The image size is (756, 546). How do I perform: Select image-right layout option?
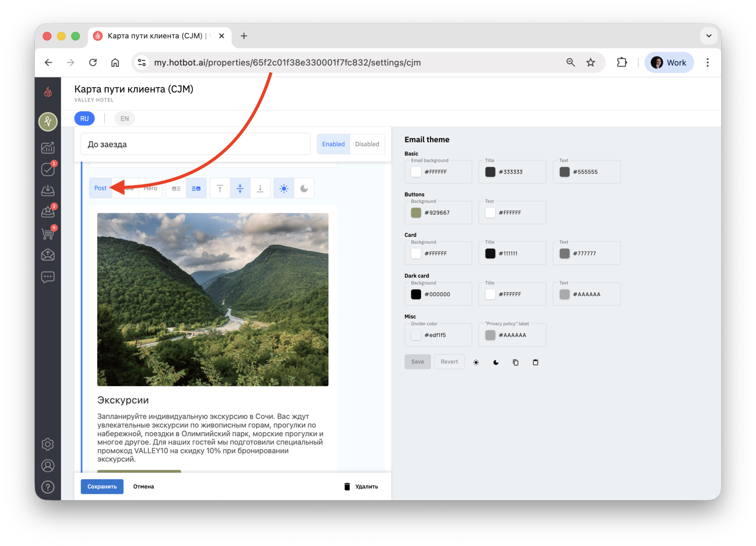tap(196, 188)
